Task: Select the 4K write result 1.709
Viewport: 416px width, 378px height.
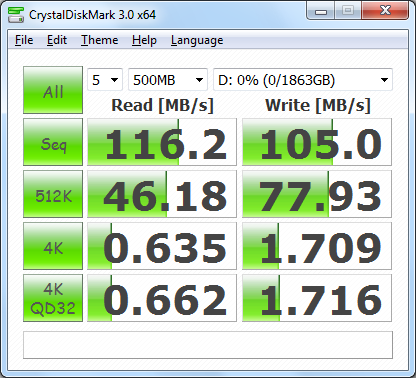Action: pyautogui.click(x=317, y=246)
